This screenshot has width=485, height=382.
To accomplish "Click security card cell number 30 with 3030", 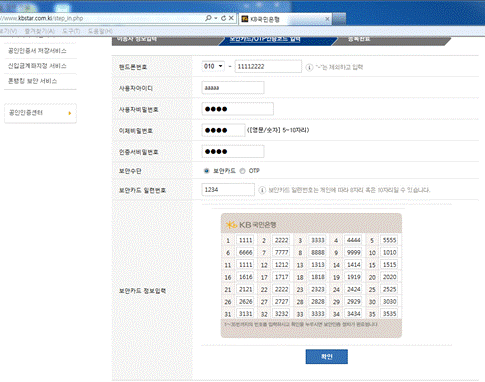I will [x=389, y=301].
